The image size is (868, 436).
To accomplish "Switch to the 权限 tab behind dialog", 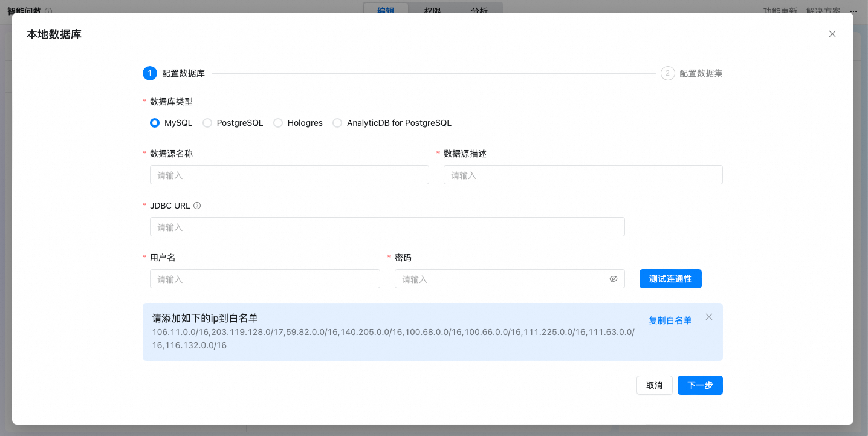I will (433, 10).
